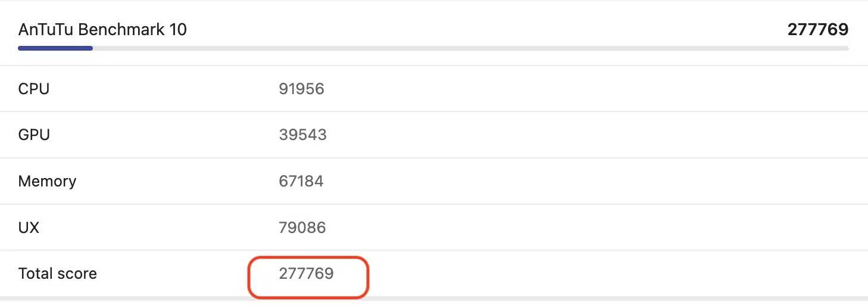This screenshot has height=305, width=868.
Task: Click the blue filled part of progress bar
Action: [55, 48]
